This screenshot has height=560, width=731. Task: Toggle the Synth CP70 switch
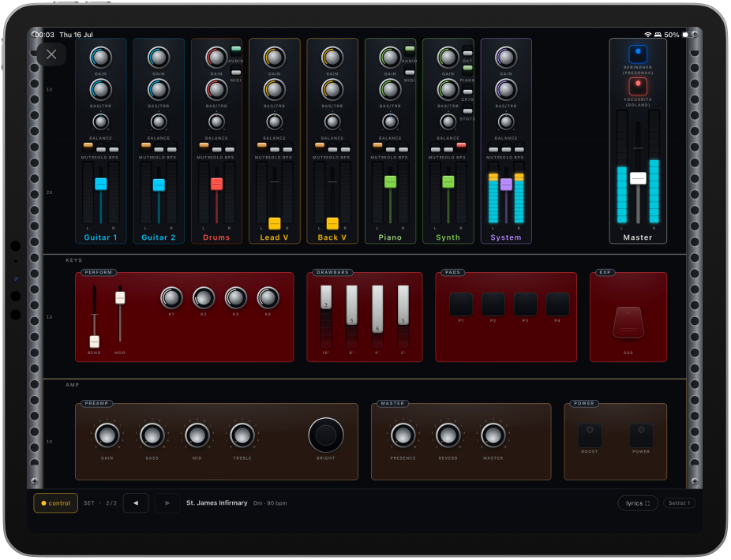[467, 91]
